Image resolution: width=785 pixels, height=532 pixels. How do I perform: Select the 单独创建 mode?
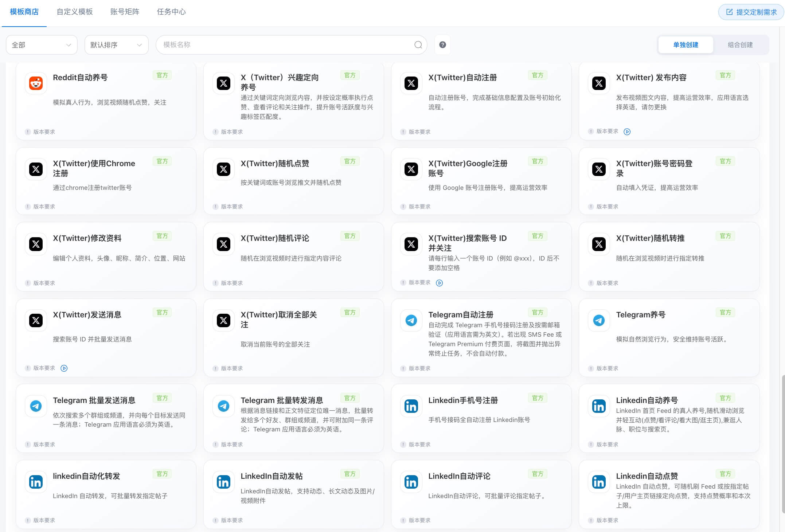coord(686,45)
